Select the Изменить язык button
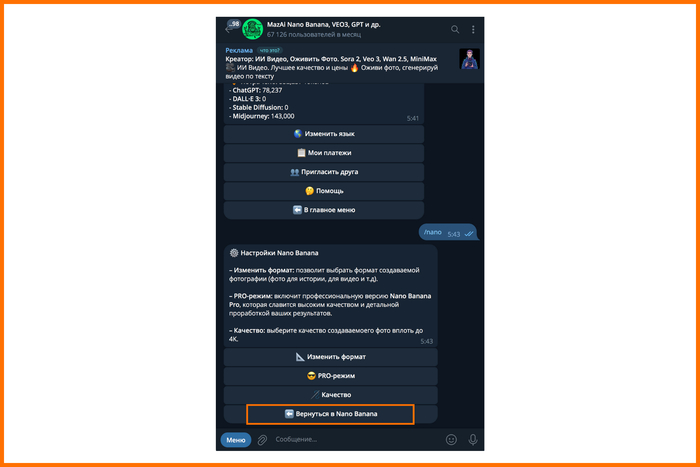The image size is (700, 467). 324,134
